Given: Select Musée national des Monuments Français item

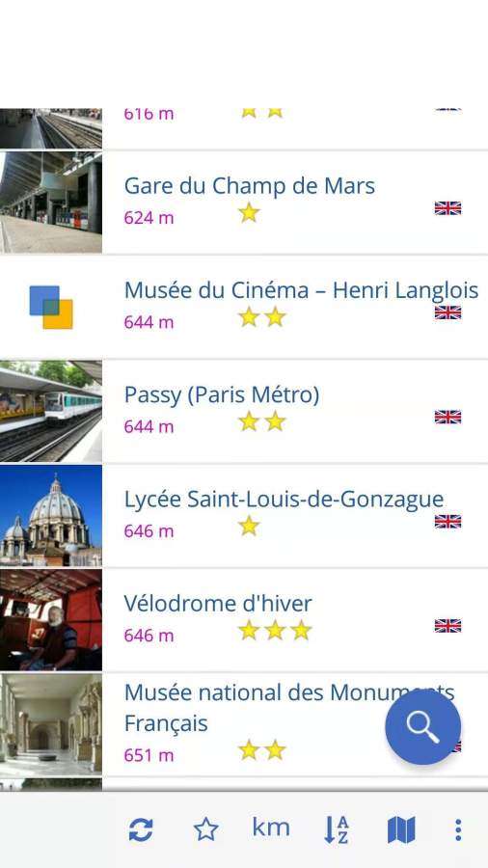Looking at the screenshot, I should [244, 724].
